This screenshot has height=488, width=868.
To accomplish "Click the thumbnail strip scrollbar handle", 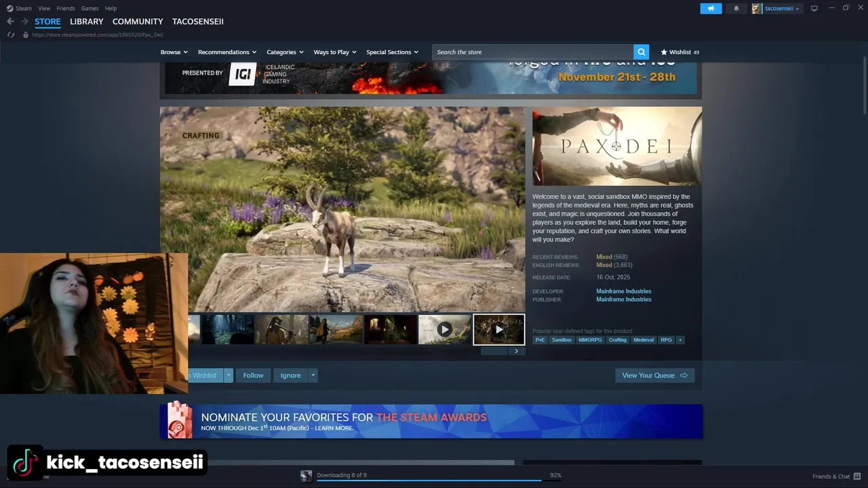I will tap(494, 351).
